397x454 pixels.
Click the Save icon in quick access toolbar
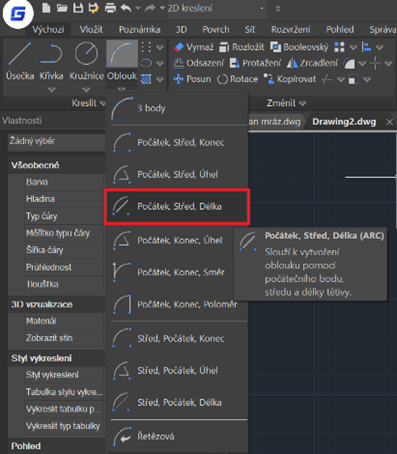(78, 8)
